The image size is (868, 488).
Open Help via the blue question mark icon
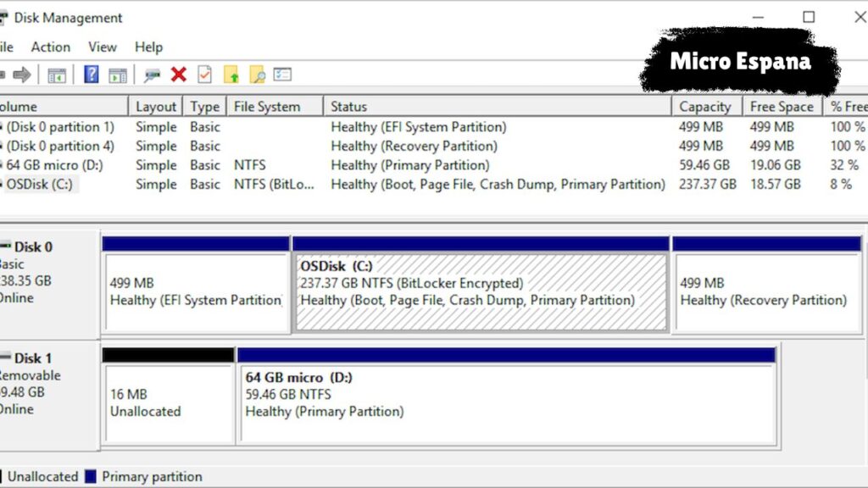pyautogui.click(x=91, y=75)
